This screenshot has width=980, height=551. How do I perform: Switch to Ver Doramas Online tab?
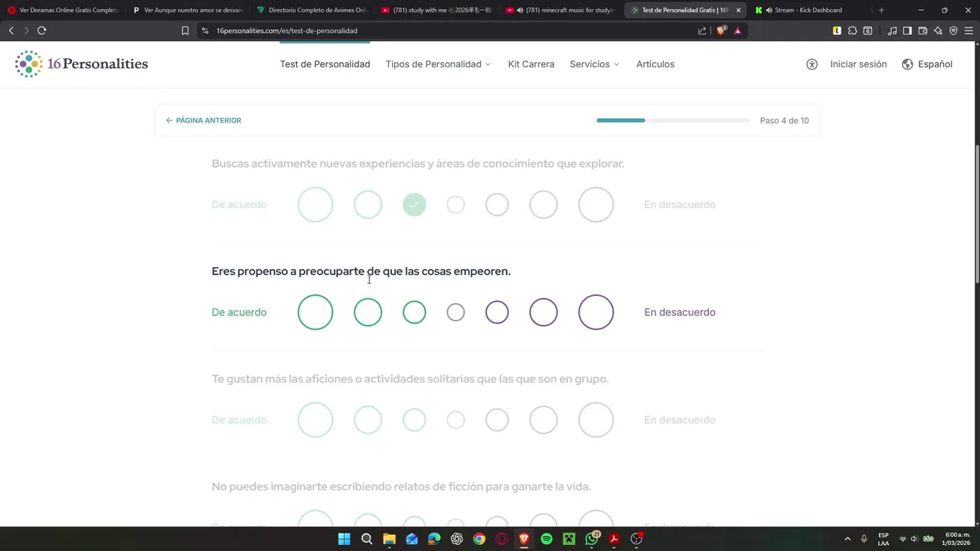click(x=63, y=10)
